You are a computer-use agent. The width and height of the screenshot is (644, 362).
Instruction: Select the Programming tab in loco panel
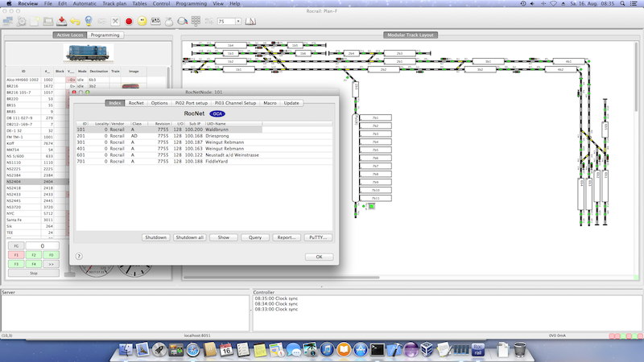click(105, 35)
